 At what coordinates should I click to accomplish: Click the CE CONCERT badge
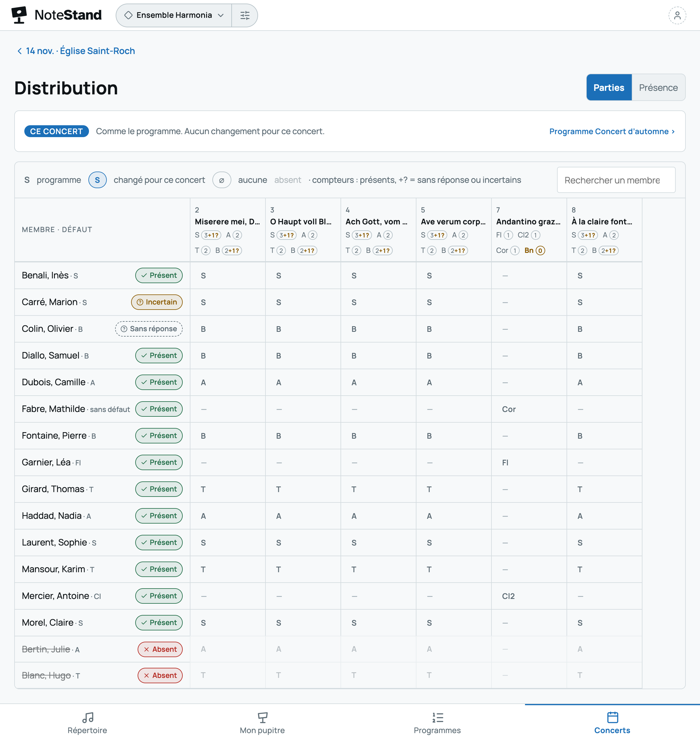(x=56, y=131)
